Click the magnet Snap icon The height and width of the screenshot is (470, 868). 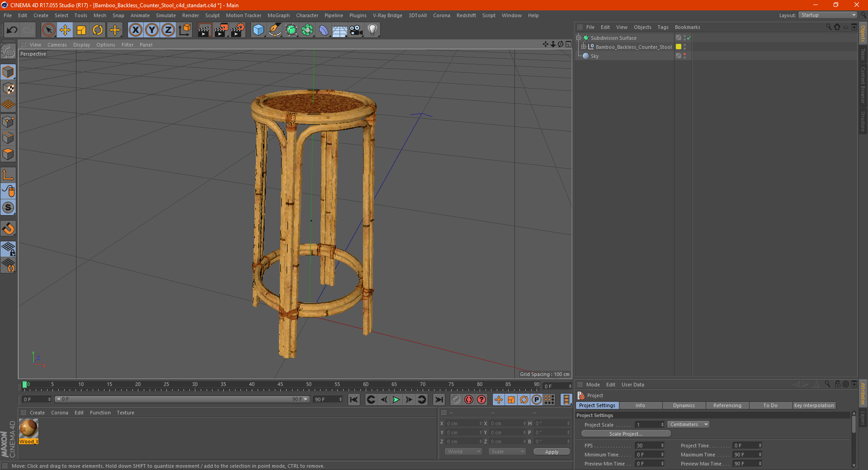tap(8, 229)
